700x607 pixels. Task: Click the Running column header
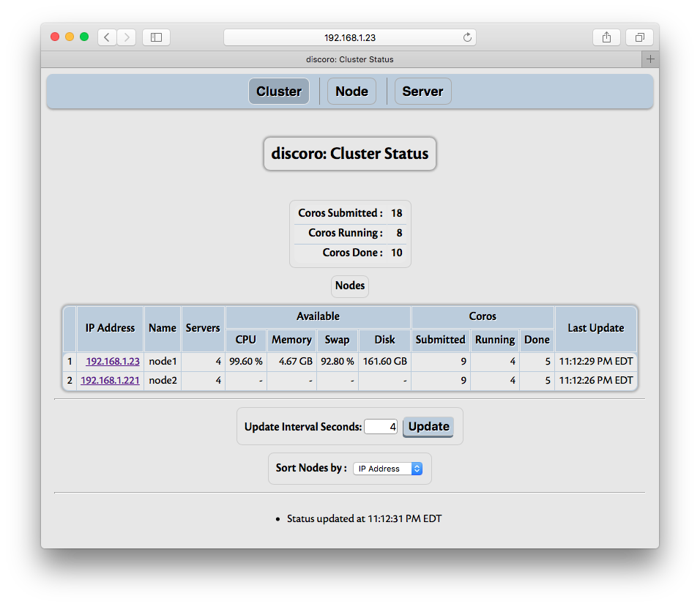[x=495, y=340]
